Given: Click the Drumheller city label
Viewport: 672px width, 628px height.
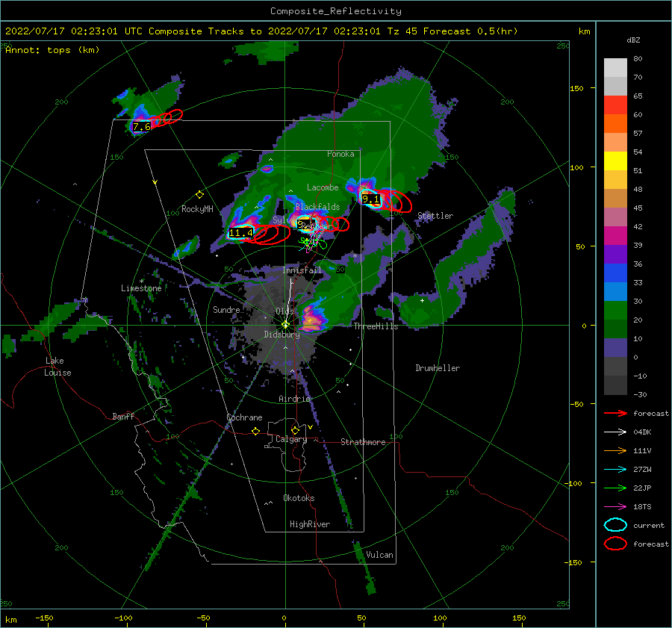Looking at the screenshot, I should (x=438, y=368).
